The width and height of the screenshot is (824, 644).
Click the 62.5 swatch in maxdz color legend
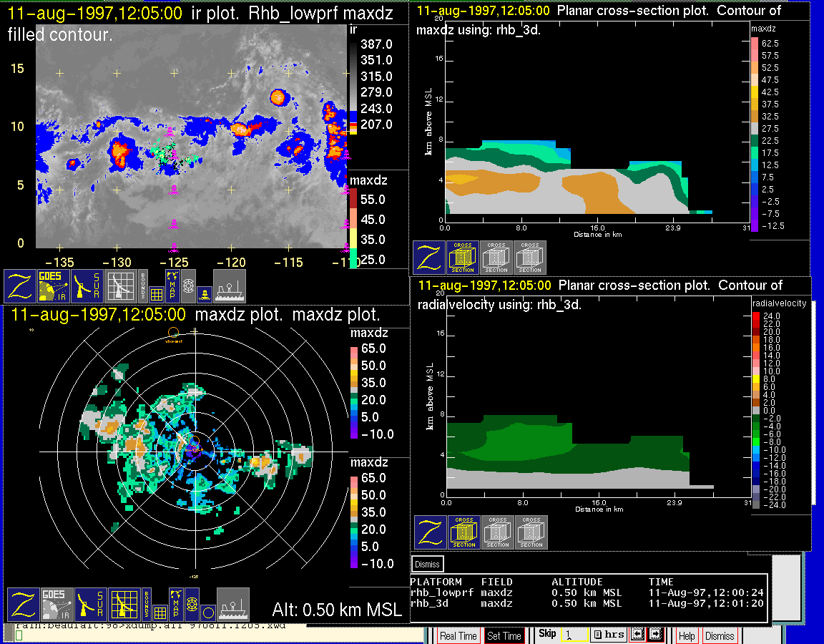(x=755, y=44)
